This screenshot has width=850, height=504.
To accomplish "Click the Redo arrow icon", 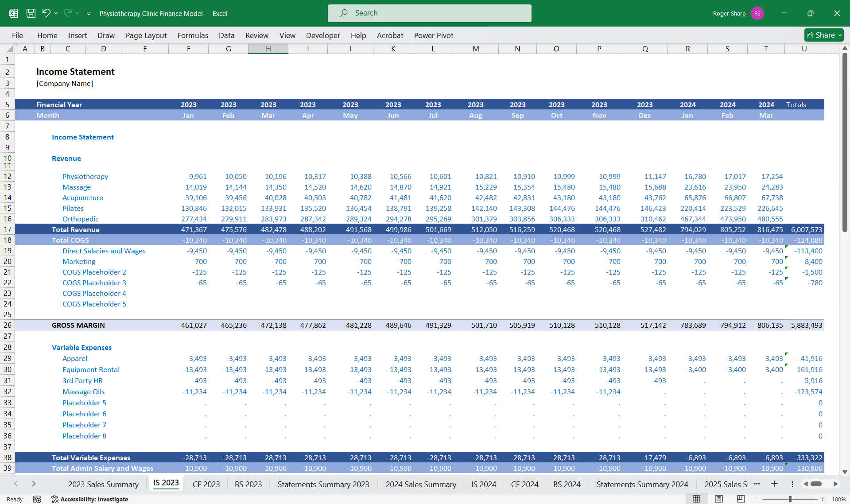I will click(x=67, y=13).
